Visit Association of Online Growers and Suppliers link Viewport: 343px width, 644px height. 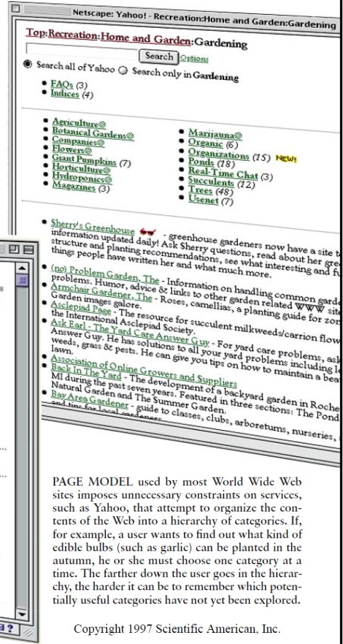coord(144,370)
